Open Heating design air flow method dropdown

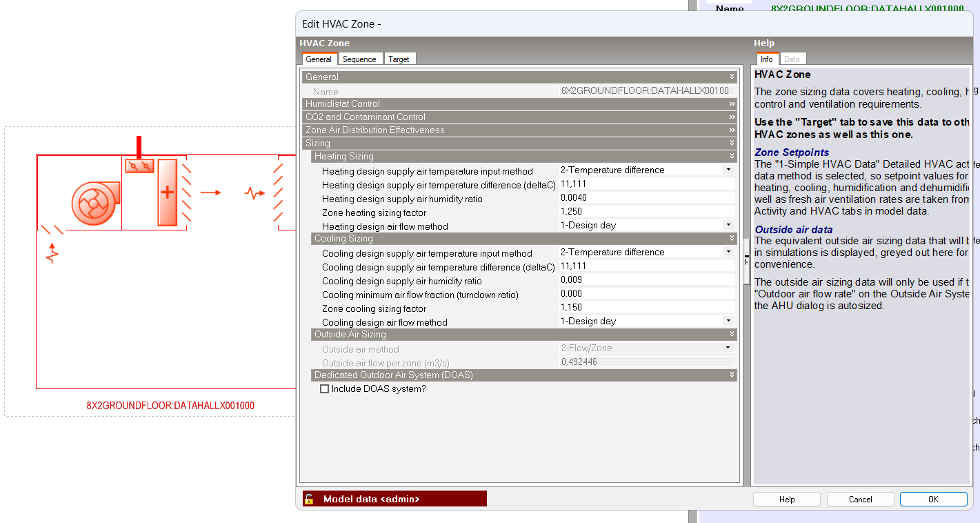click(728, 226)
